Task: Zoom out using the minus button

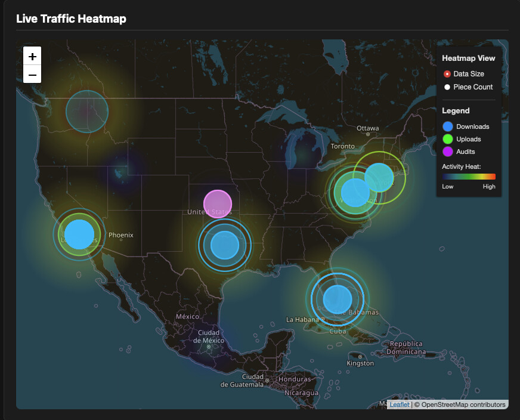Action: click(x=32, y=75)
